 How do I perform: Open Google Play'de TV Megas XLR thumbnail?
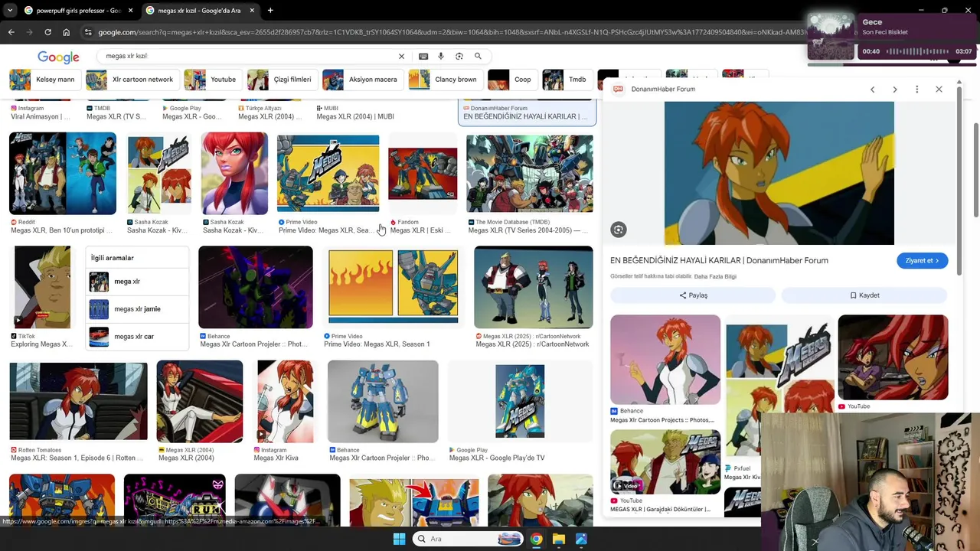(x=520, y=402)
